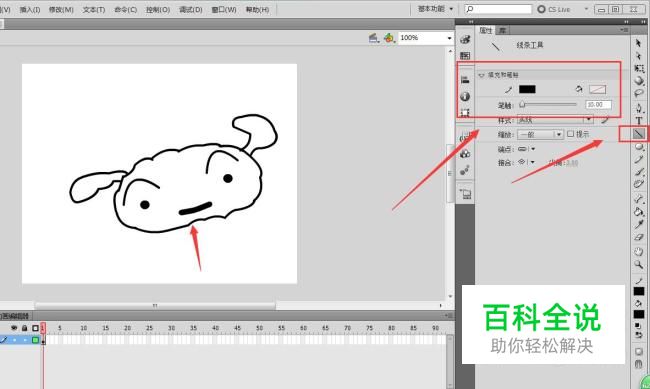Select the Zoom magnifier tool
The width and height of the screenshot is (650, 389).
639,264
